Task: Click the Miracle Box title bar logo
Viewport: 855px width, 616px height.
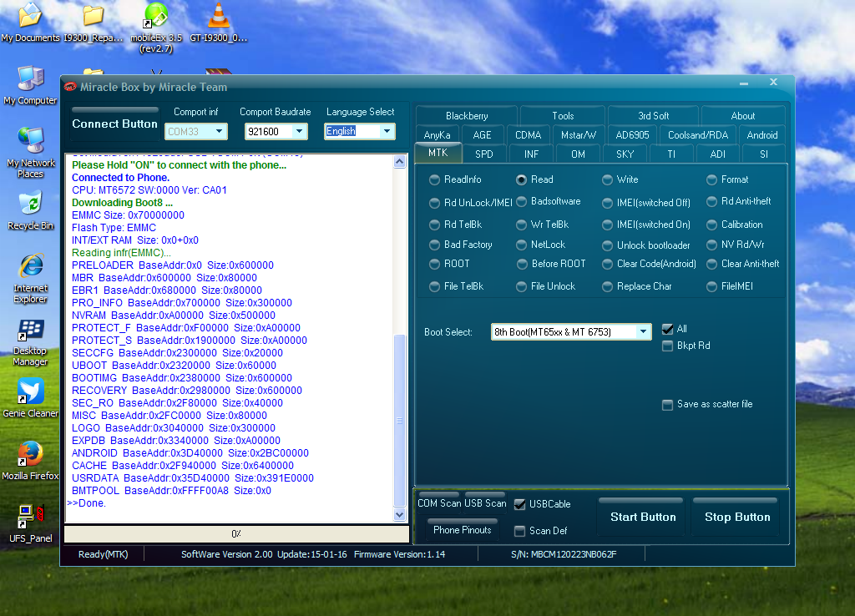Action: click(70, 87)
